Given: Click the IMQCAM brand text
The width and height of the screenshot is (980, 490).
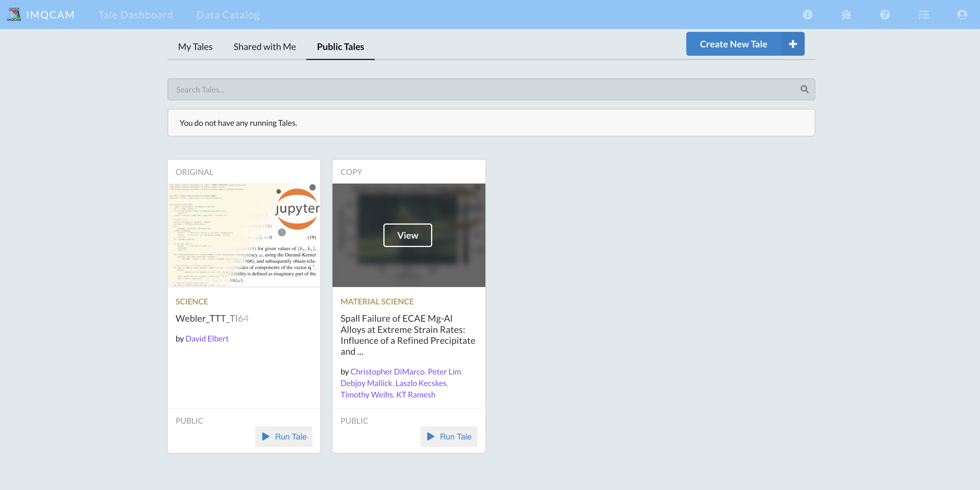Looking at the screenshot, I should click(x=50, y=15).
